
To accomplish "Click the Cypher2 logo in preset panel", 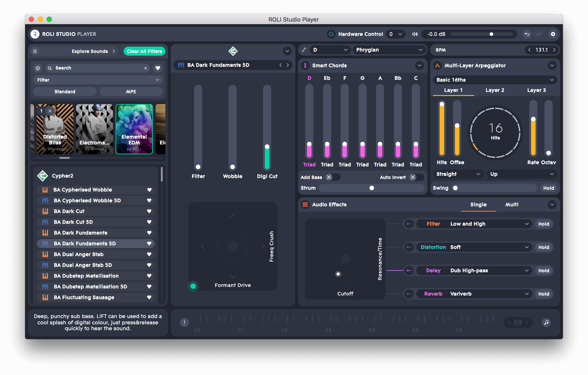I will 43,176.
